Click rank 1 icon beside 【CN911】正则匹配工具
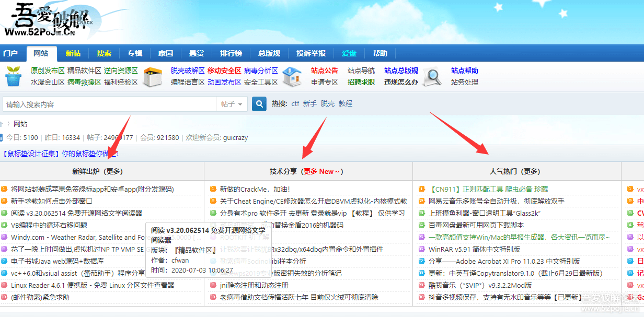Viewport: 644px width, 317px height. click(422, 189)
